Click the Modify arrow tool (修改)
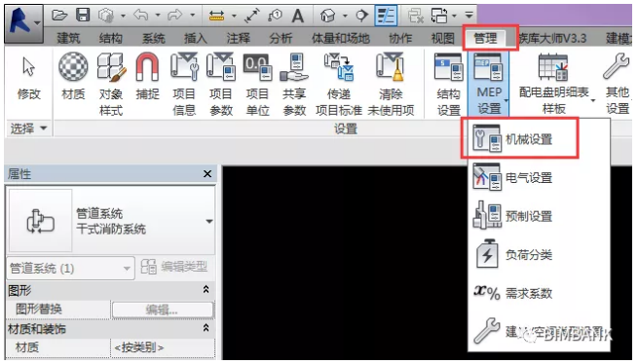The width and height of the screenshot is (638, 364). coord(28,78)
